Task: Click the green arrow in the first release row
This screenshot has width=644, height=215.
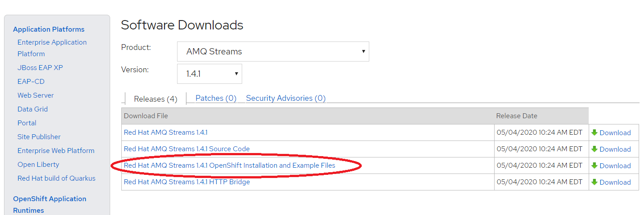Action: (594, 132)
